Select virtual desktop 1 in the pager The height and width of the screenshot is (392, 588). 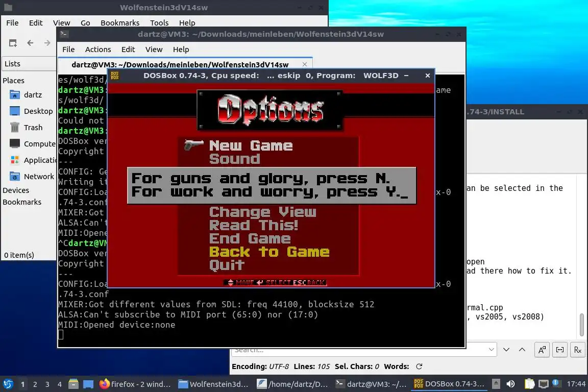click(22, 384)
